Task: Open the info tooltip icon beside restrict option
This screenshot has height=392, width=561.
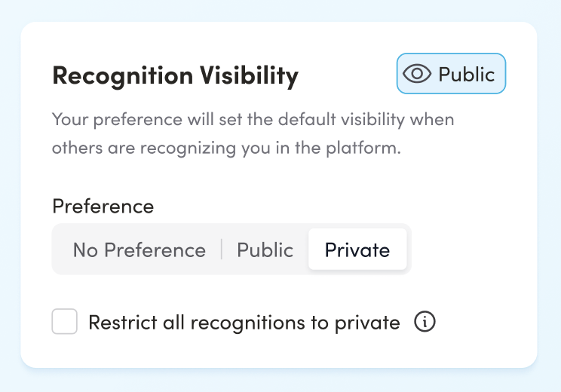Action: pos(425,323)
